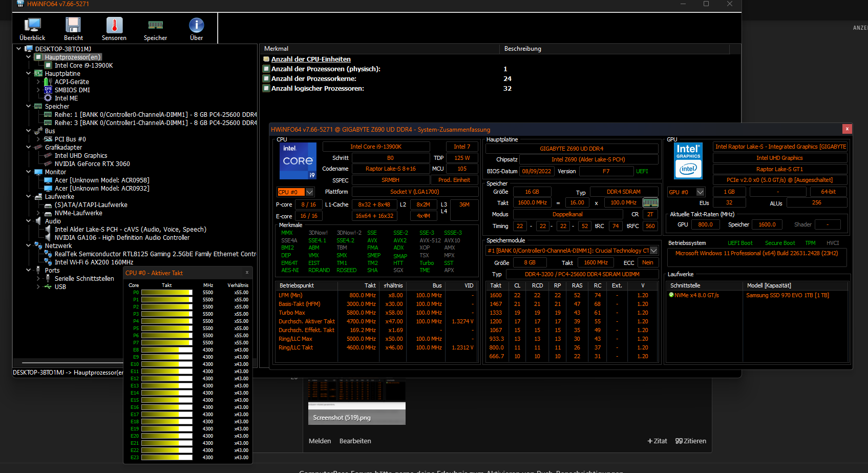This screenshot has height=473, width=868.
Task: Click Melden on the forum post
Action: tap(320, 441)
